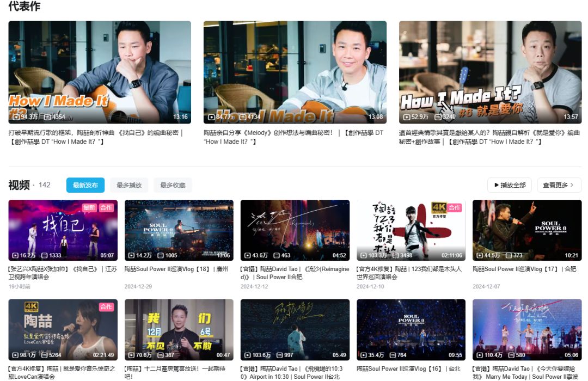Image resolution: width=588 pixels, height=381 pixels.
Task: Click the play-count icon beside 110.4万
Action: point(480,355)
